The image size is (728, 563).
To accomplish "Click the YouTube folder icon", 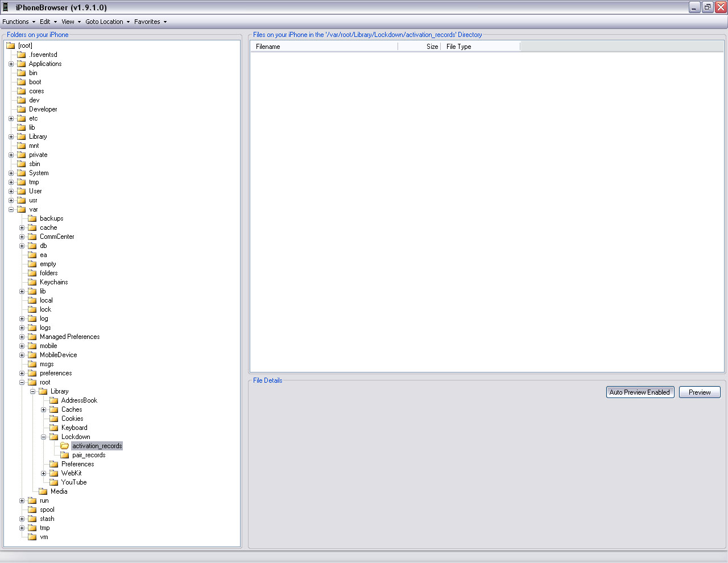I will pos(54,482).
